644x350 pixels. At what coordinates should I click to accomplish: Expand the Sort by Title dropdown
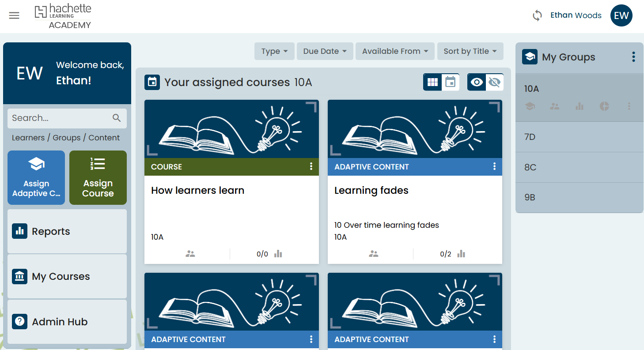[470, 51]
